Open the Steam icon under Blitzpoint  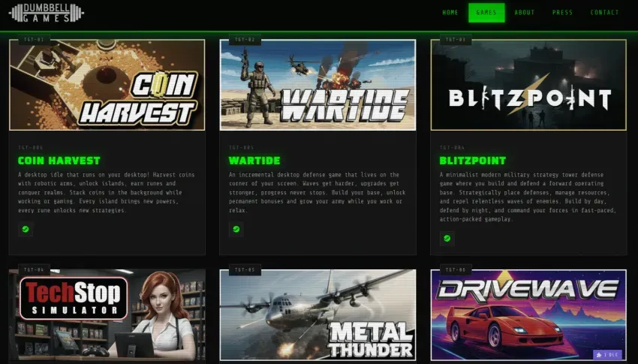[447, 239]
